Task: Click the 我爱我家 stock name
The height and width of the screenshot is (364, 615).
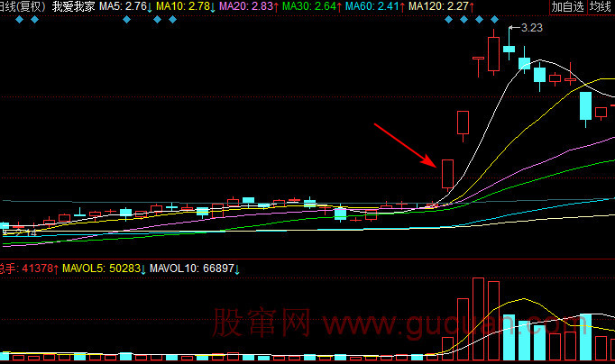Action: (x=72, y=7)
